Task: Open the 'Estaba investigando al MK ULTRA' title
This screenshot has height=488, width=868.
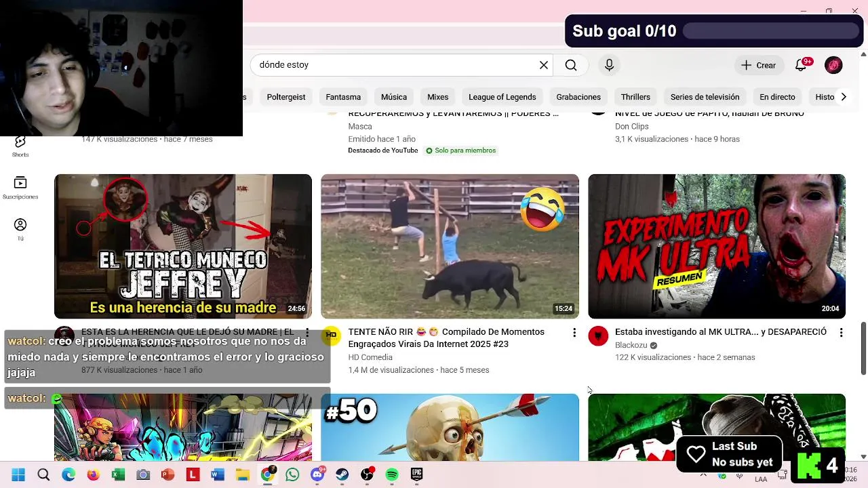Action: (721, 331)
